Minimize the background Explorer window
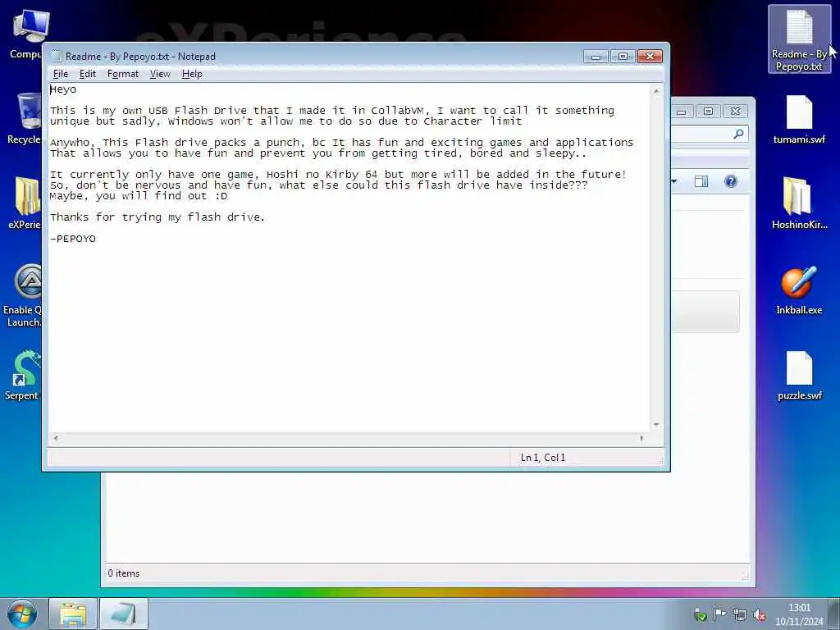The image size is (840, 630). (x=682, y=112)
